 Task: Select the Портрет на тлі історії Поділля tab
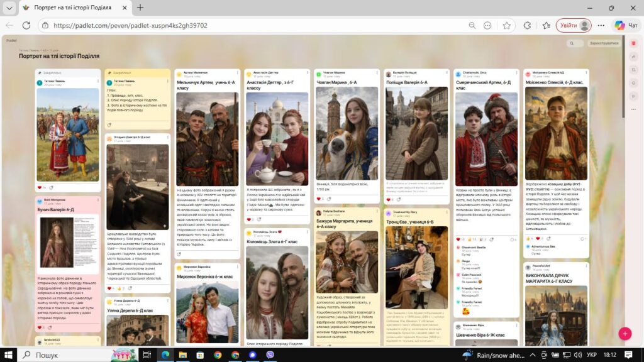pyautogui.click(x=77, y=8)
